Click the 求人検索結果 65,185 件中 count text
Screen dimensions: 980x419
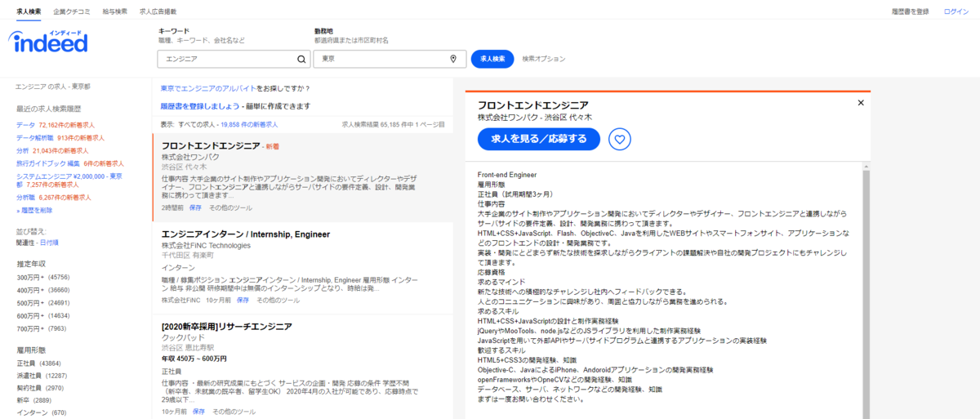pyautogui.click(x=394, y=125)
